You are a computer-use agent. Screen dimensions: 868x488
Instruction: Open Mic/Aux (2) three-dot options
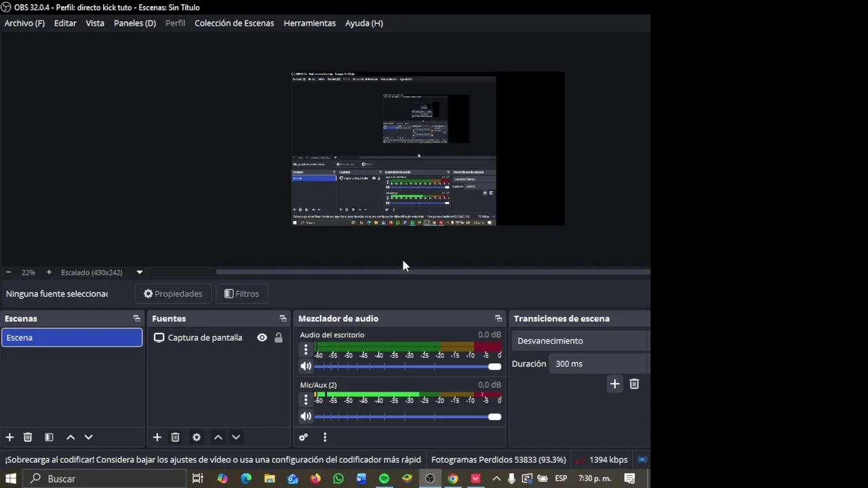click(x=306, y=400)
